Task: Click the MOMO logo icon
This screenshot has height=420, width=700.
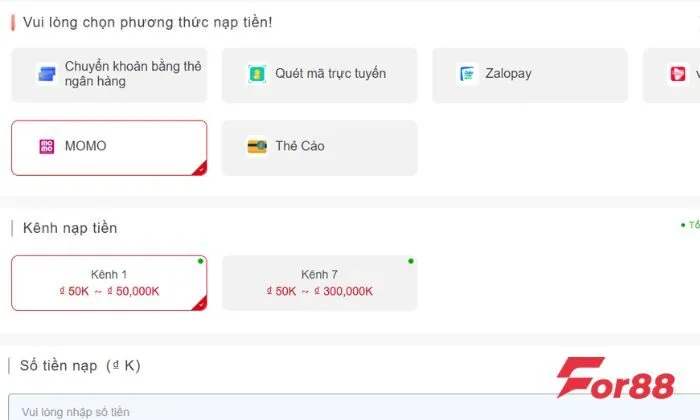Action: tap(46, 147)
